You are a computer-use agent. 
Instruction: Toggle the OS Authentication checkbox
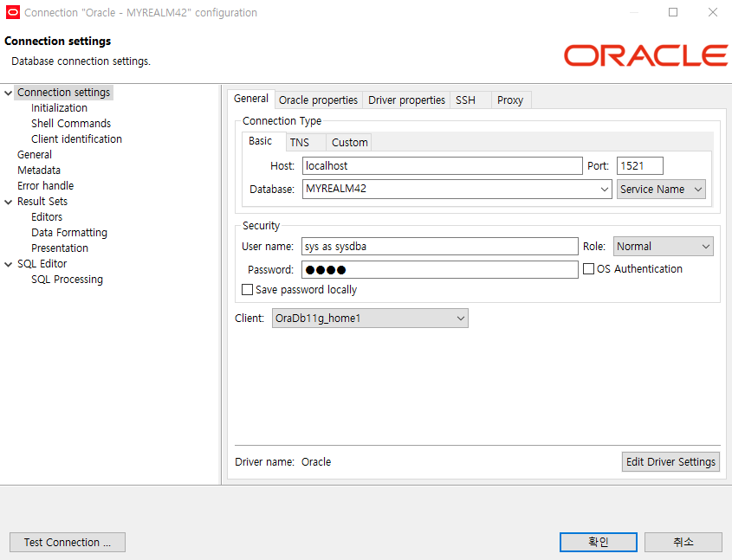pos(588,269)
